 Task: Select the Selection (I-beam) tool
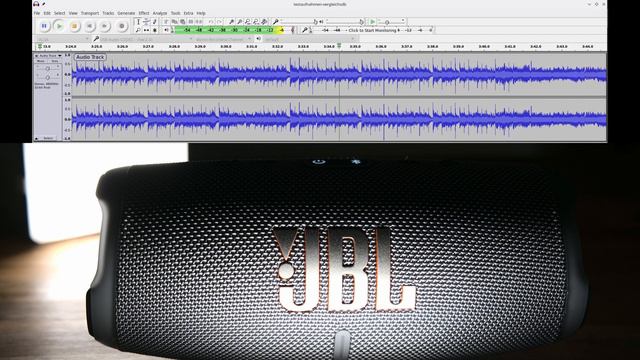(x=138, y=22)
